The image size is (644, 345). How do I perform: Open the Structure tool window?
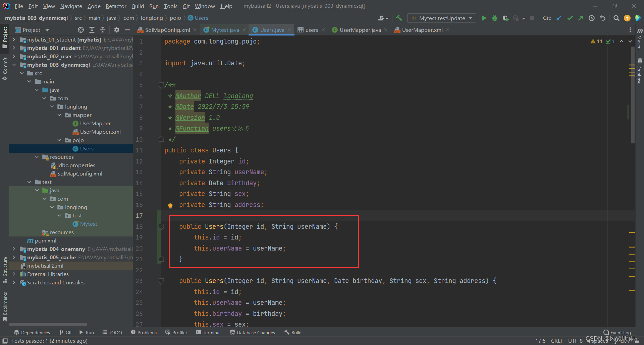point(5,270)
